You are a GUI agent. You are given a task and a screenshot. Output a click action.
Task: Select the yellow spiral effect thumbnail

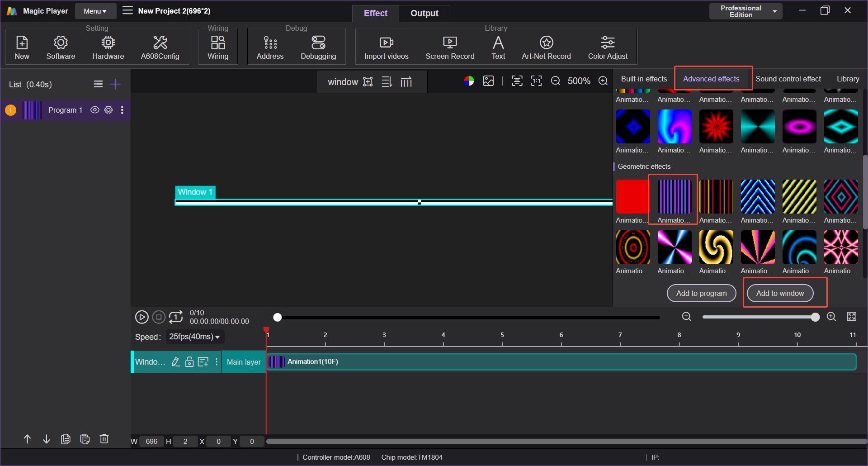[716, 247]
